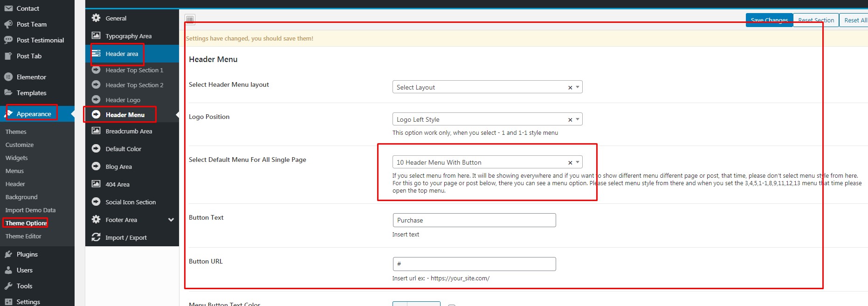The image size is (868, 306).
Task: Clear the Logo Left Style selection
Action: pos(570,120)
